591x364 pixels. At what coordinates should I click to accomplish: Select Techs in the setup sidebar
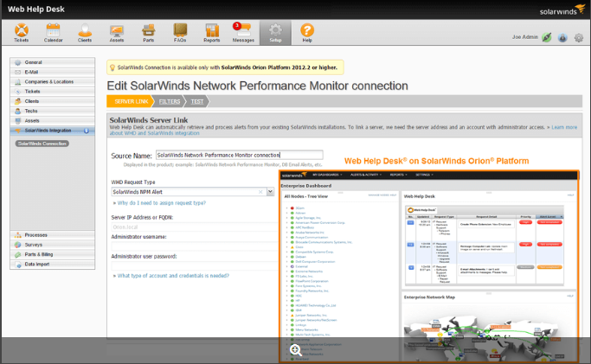(53, 111)
